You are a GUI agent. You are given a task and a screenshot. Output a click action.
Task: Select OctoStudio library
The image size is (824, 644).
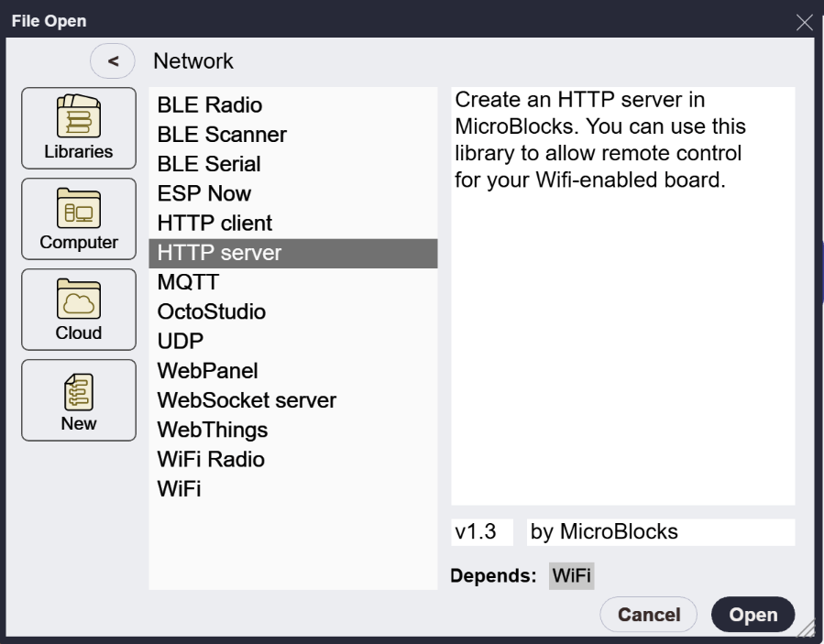293,312
